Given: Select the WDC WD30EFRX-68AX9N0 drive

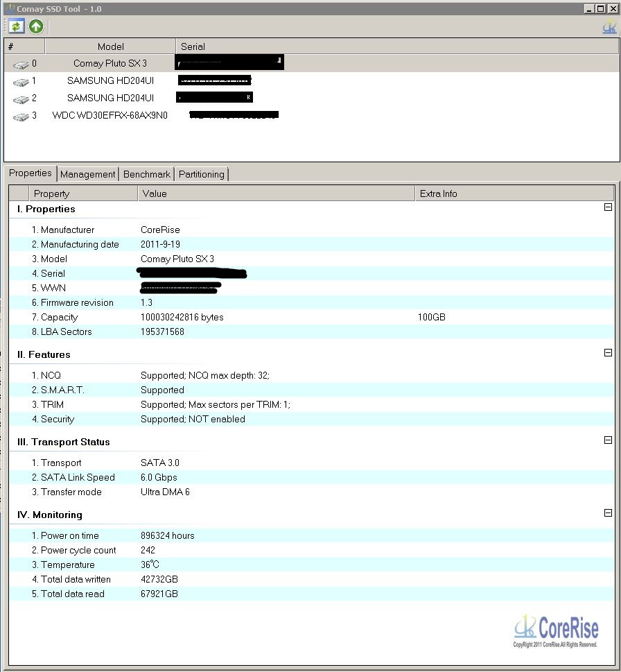Looking at the screenshot, I should tap(311, 115).
